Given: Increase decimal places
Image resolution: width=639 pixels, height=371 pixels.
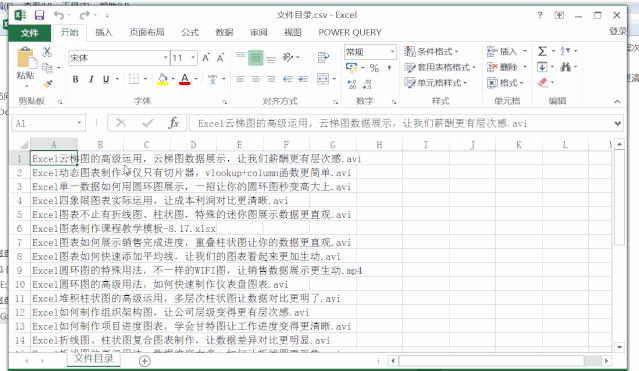Looking at the screenshot, I should [352, 84].
